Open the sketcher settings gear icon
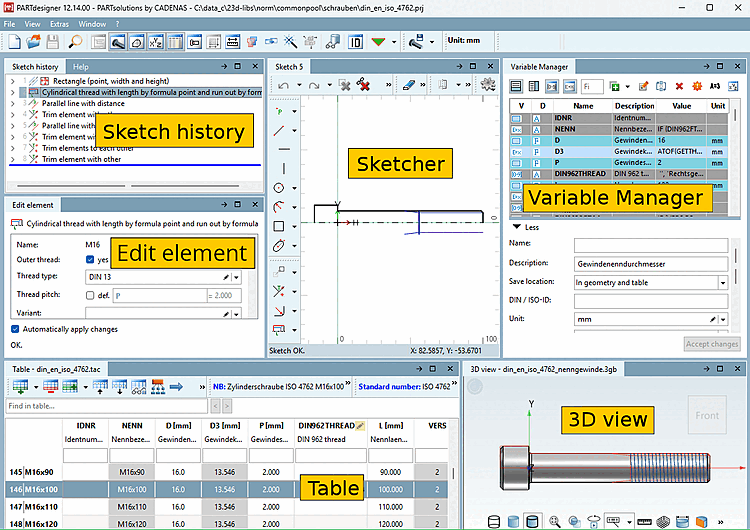 (488, 85)
